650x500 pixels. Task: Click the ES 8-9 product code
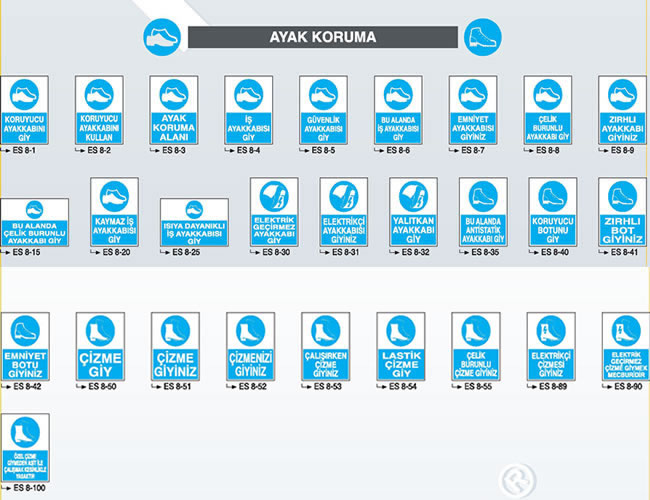click(x=622, y=150)
